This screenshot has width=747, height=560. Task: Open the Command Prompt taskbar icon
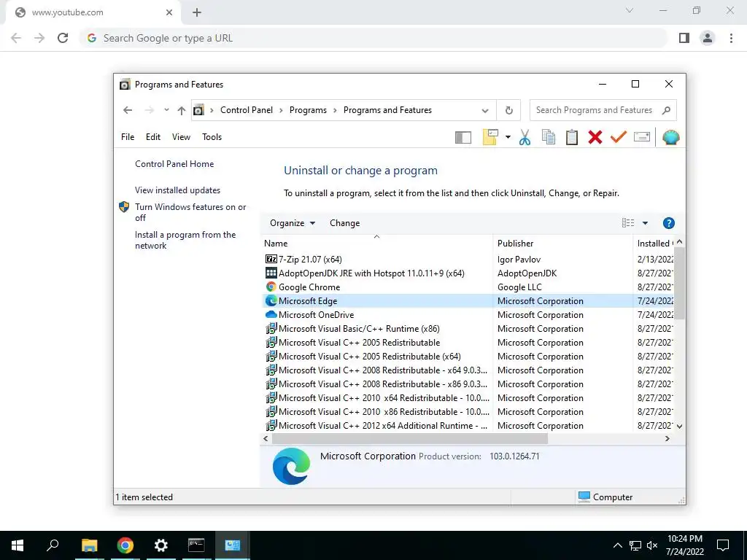click(196, 545)
